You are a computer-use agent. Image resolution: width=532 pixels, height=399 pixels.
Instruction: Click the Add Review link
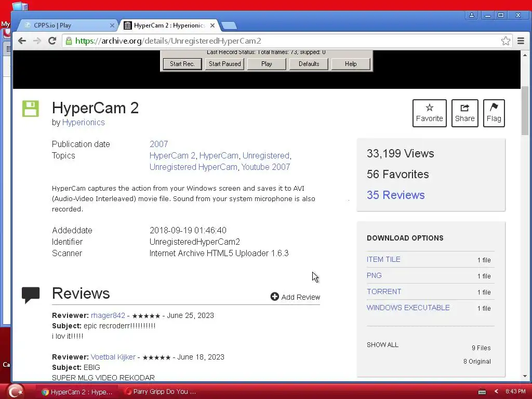(301, 297)
